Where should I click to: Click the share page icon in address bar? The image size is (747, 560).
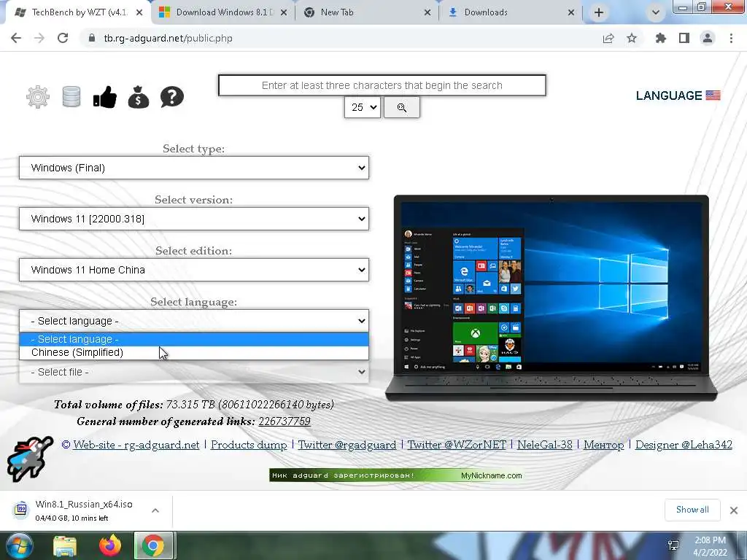coord(608,38)
